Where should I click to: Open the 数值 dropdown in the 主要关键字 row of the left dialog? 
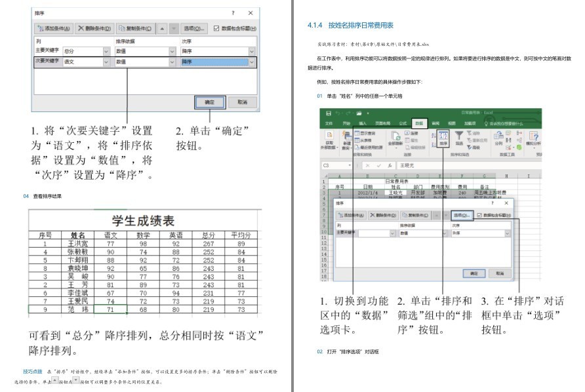pyautogui.click(x=172, y=51)
